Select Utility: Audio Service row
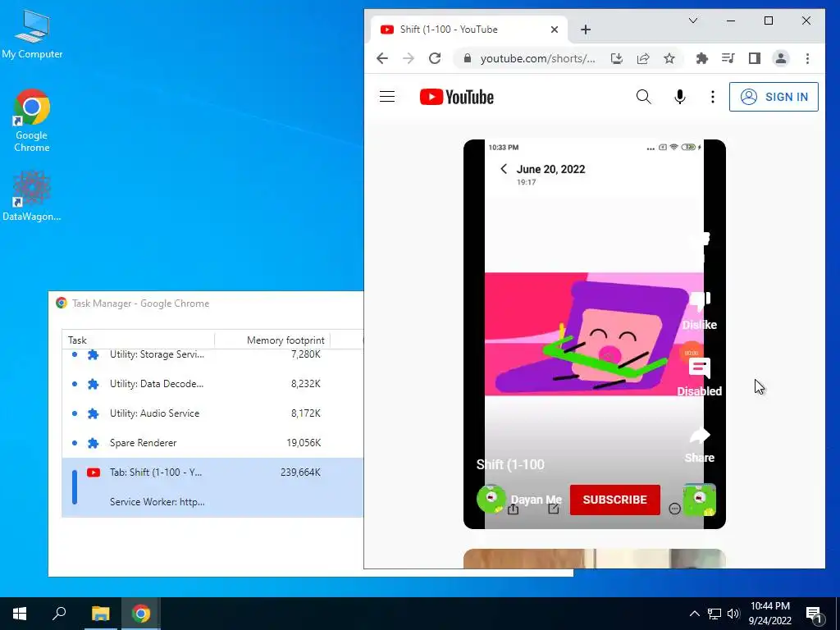The height and width of the screenshot is (630, 840). coord(212,413)
